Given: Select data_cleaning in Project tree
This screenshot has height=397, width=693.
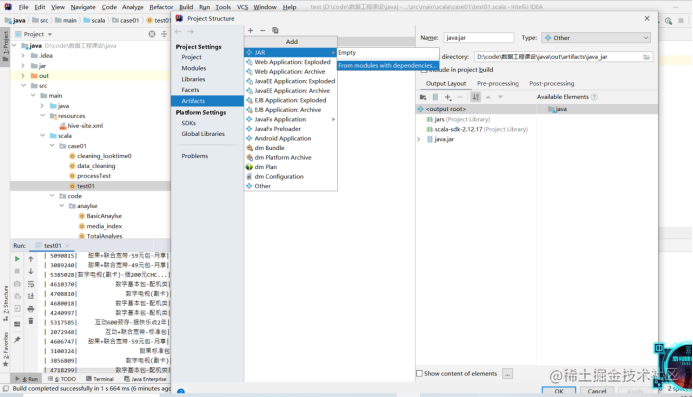Looking at the screenshot, I should point(92,166).
